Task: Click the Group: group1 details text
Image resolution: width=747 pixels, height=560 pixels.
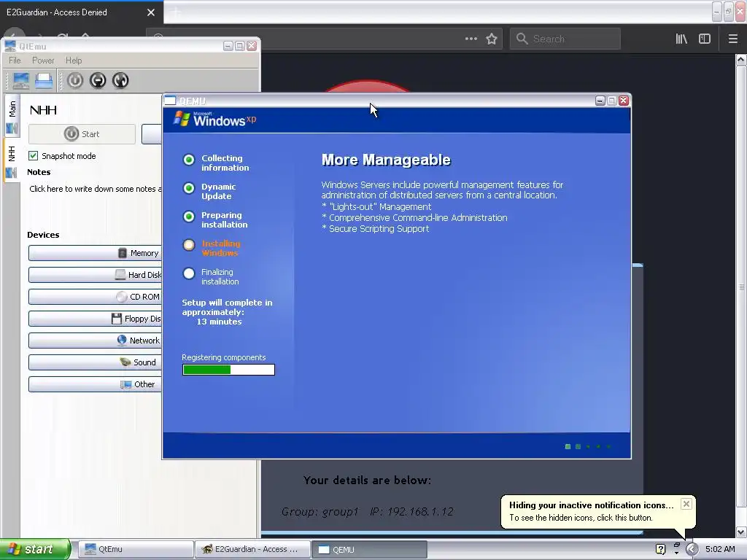Action: (x=320, y=511)
